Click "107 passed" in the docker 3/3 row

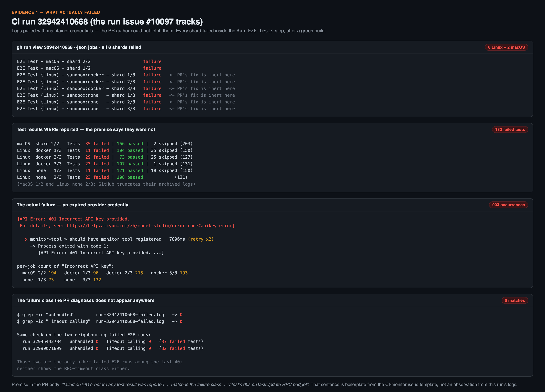130,164
